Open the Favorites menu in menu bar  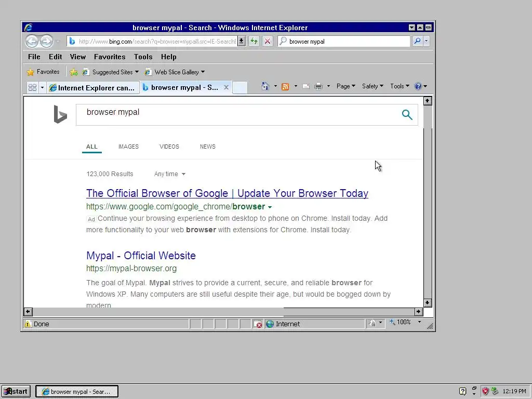pyautogui.click(x=110, y=57)
